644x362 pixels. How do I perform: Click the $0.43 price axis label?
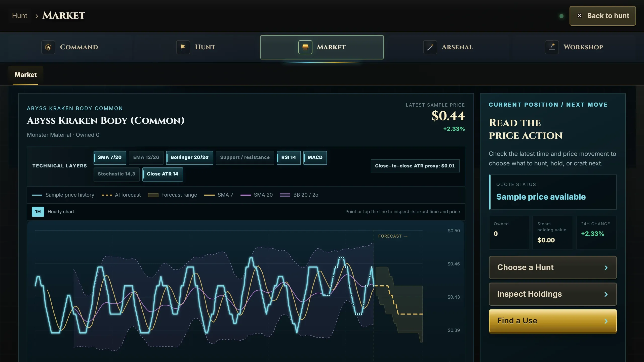[454, 297]
